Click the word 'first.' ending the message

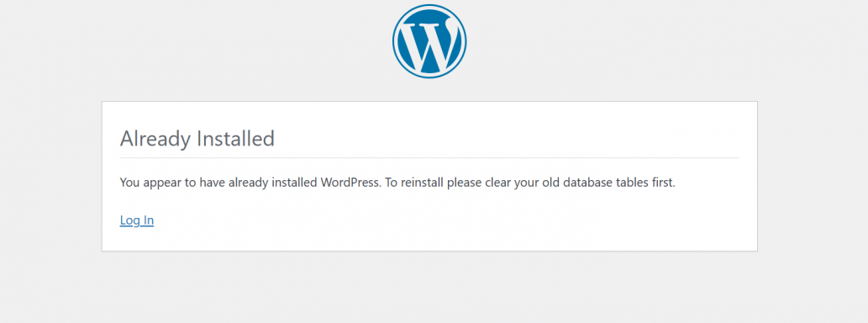coord(660,183)
